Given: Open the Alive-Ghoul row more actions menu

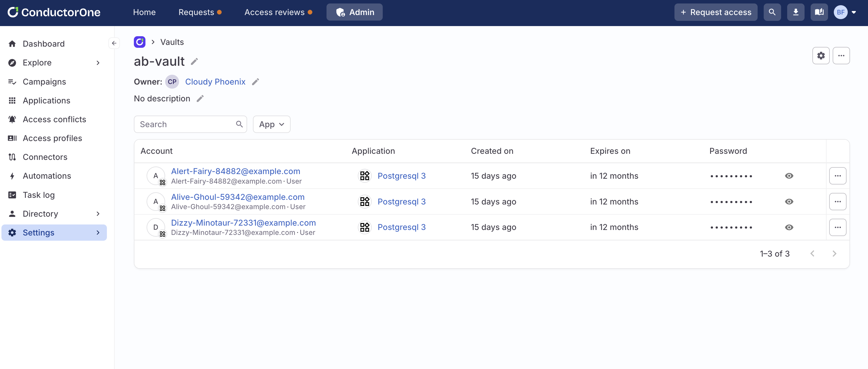Looking at the screenshot, I should click(x=837, y=202).
